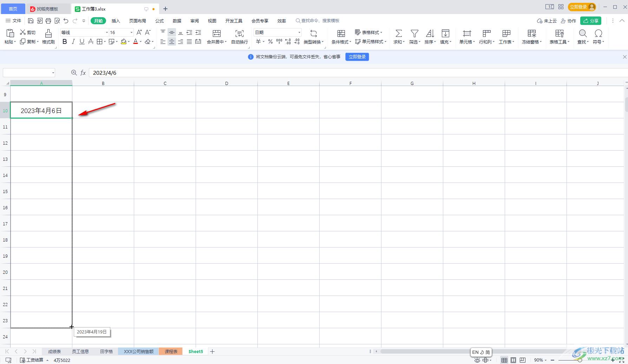The image size is (628, 364).
Task: Open the Formulas (公式) tab
Action: point(159,21)
